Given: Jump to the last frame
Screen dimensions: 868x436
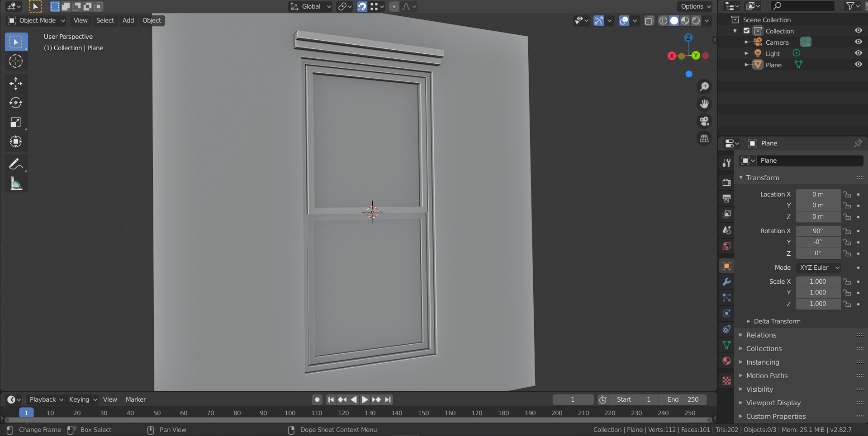Looking at the screenshot, I should click(388, 399).
